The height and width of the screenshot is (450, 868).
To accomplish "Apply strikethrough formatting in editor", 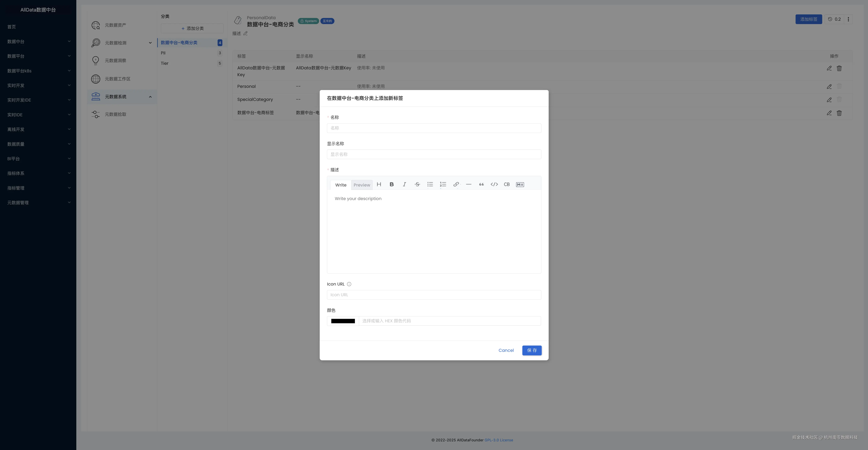I will (417, 184).
